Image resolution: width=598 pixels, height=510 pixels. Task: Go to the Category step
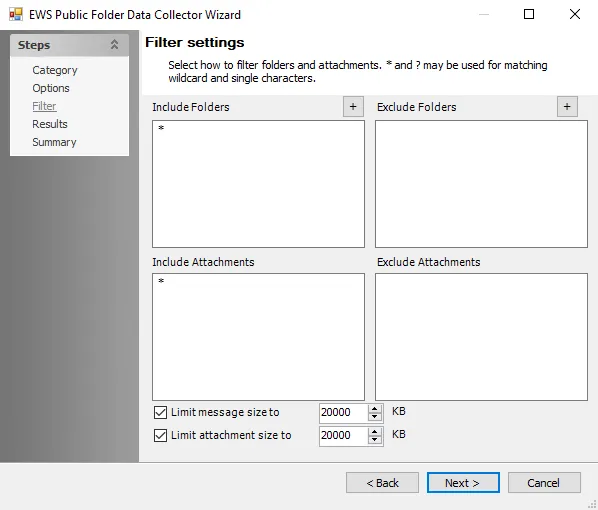(x=55, y=70)
